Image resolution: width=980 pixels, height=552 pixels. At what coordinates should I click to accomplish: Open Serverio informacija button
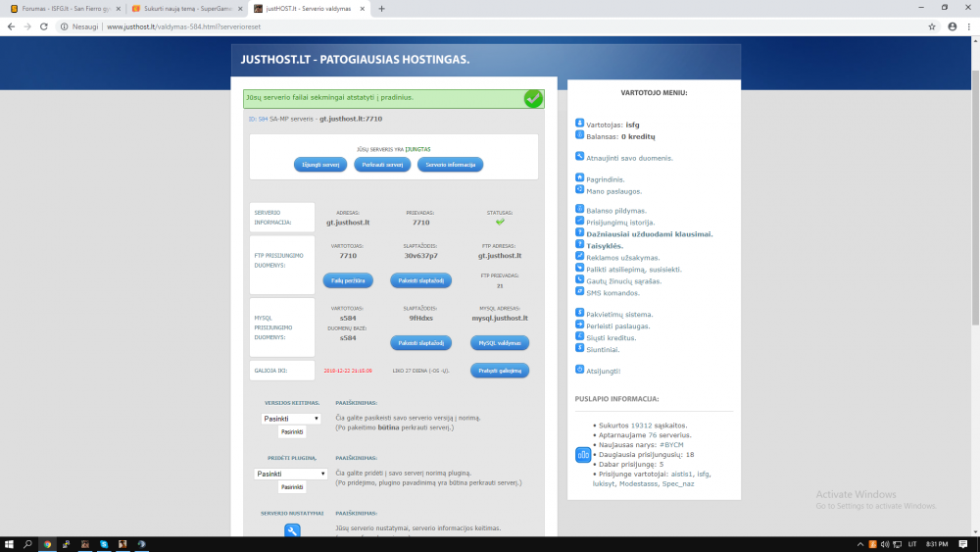pos(450,165)
